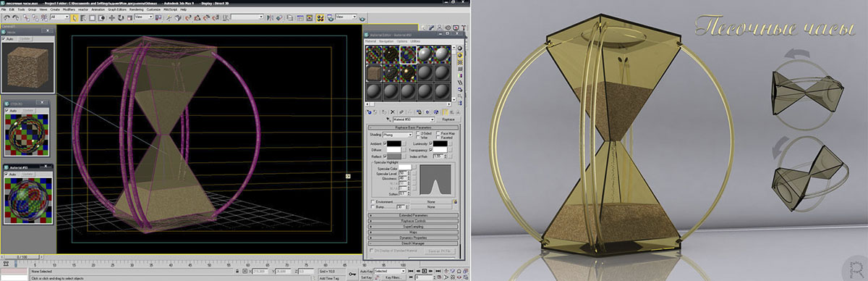This screenshot has width=868, height=281.
Task: Open the Modifiers menu
Action: [x=69, y=9]
